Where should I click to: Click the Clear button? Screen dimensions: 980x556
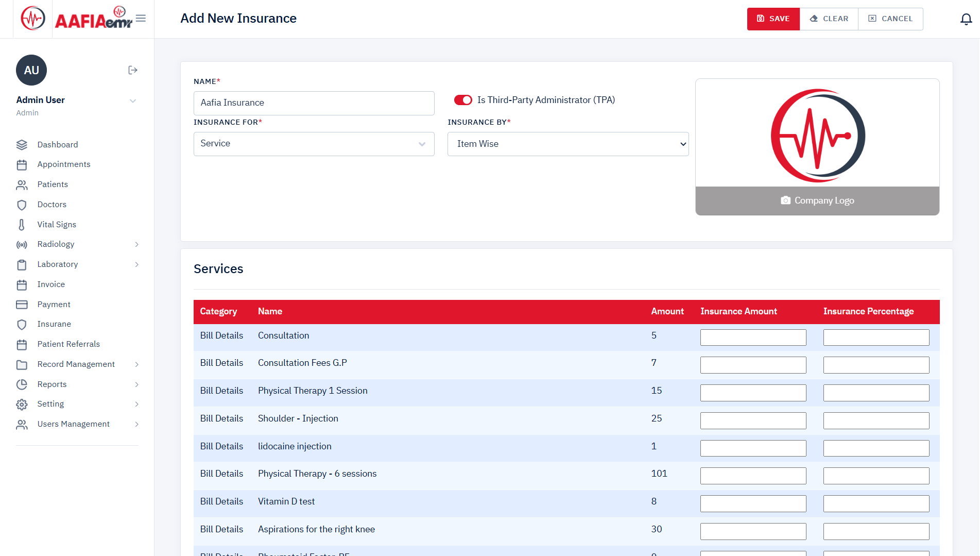[829, 19]
